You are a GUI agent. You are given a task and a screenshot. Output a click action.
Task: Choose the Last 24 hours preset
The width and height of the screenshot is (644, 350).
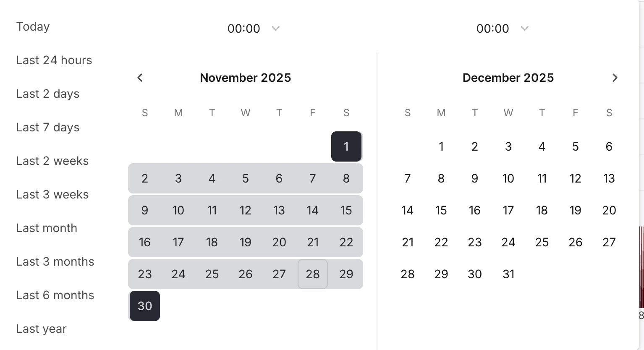coord(54,60)
